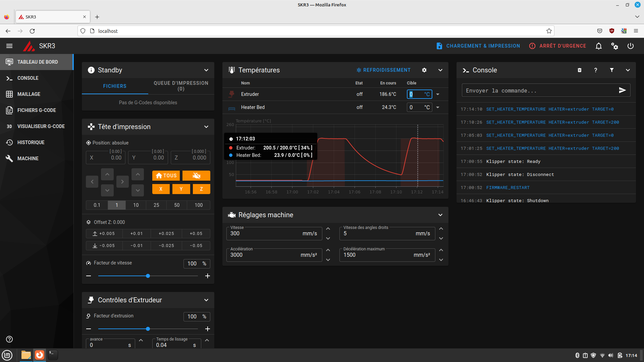
Task: Collapse the Réglages machine panel
Action: coord(440,215)
